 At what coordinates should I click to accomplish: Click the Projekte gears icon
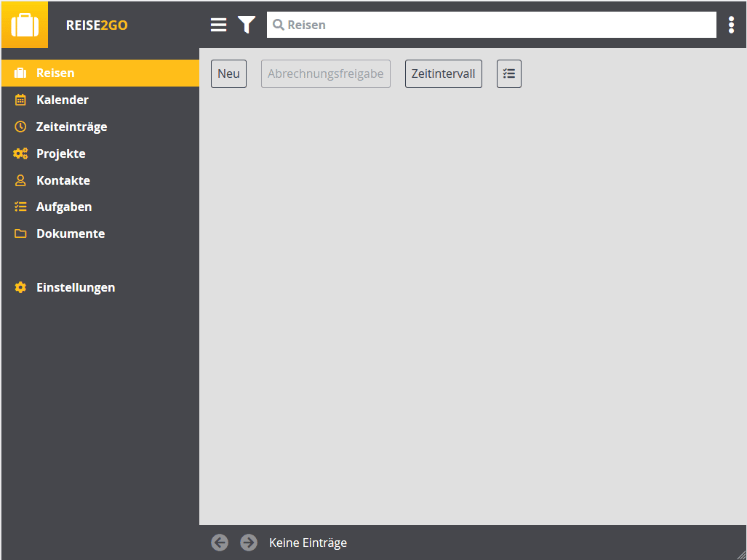click(20, 153)
